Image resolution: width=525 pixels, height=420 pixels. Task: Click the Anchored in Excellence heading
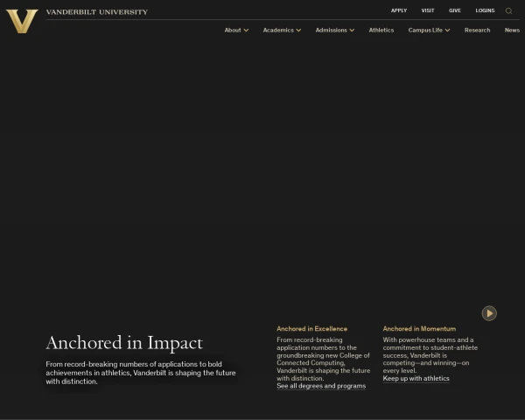pyautogui.click(x=311, y=329)
